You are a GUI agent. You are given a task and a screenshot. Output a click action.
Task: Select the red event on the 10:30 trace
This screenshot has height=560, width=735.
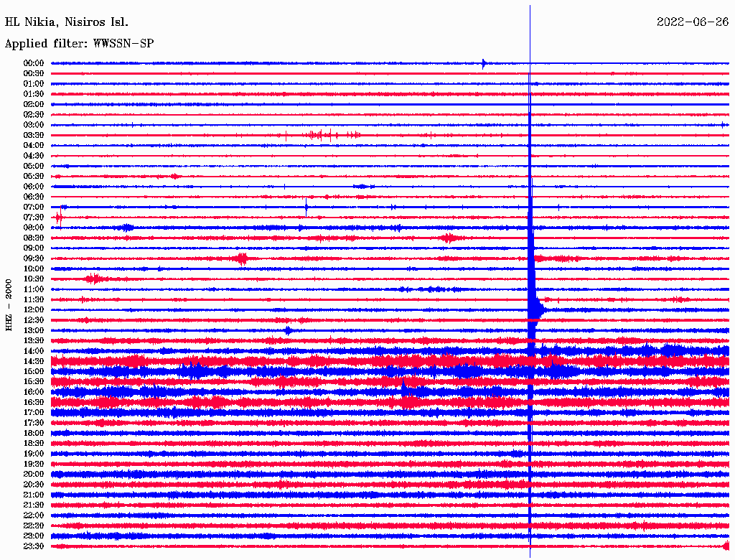coord(94,279)
